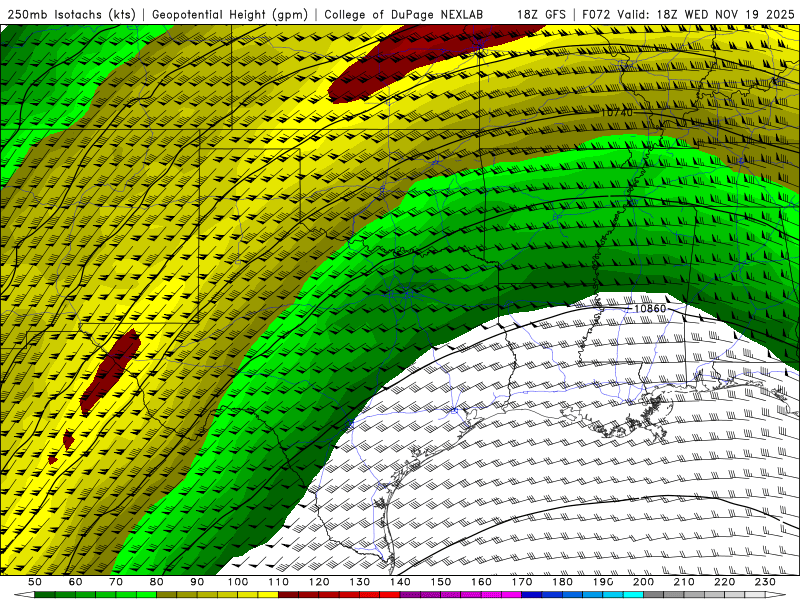Viewport: 800px width, 600px height.
Task: Click the 'College of DuPage NEXLAB' credit text
Action: [x=403, y=15]
